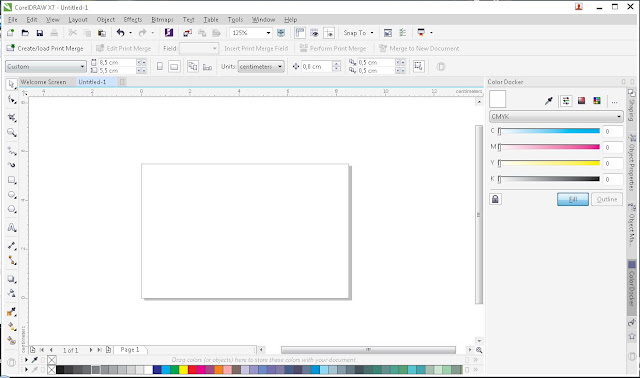
Task: Select the Color Eyedropper tool in toolbox
Action: tap(12, 312)
